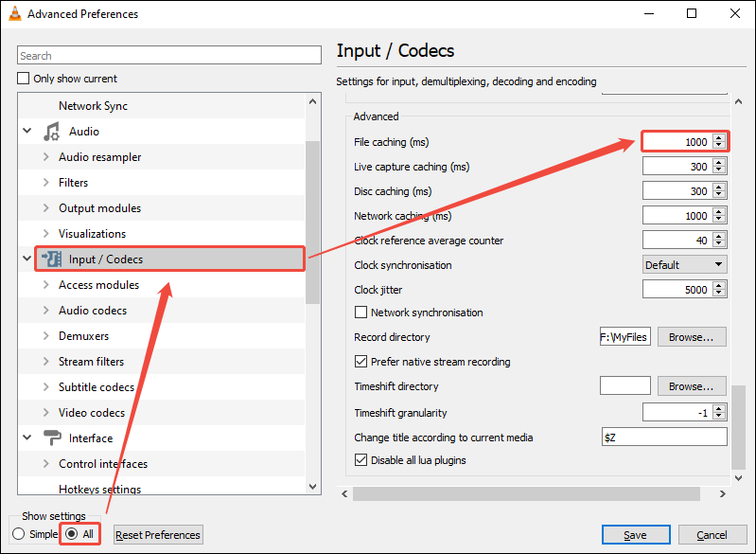The width and height of the screenshot is (756, 554).
Task: Click the Cancel button
Action: click(712, 535)
